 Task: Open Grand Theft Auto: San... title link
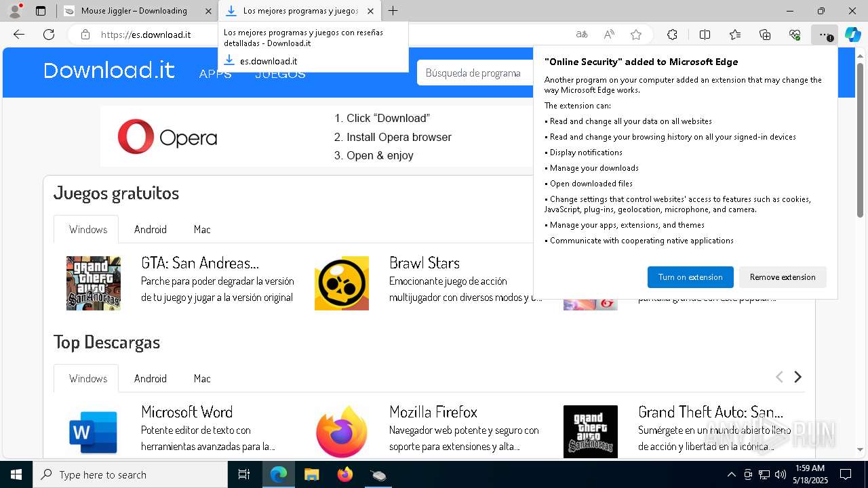711,412
